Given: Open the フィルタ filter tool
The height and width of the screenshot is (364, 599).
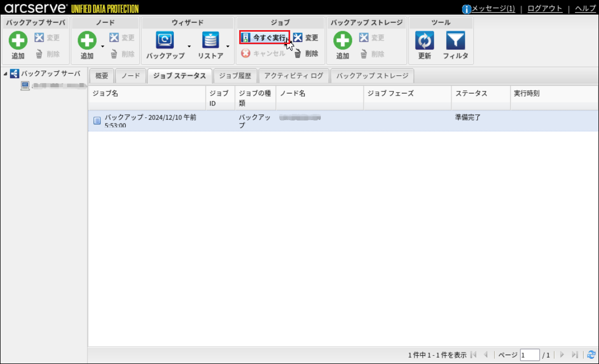Looking at the screenshot, I should pyautogui.click(x=455, y=41).
